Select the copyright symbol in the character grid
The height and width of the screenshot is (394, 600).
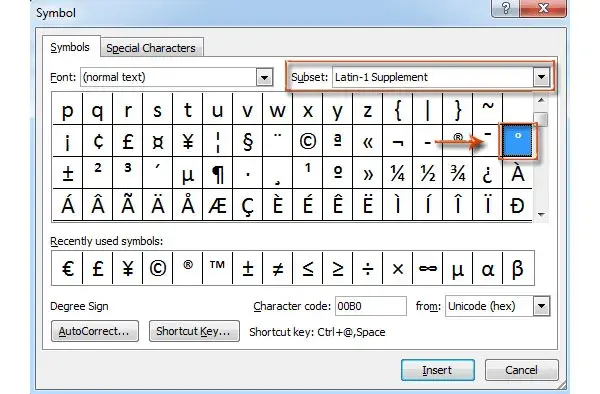tap(308, 141)
